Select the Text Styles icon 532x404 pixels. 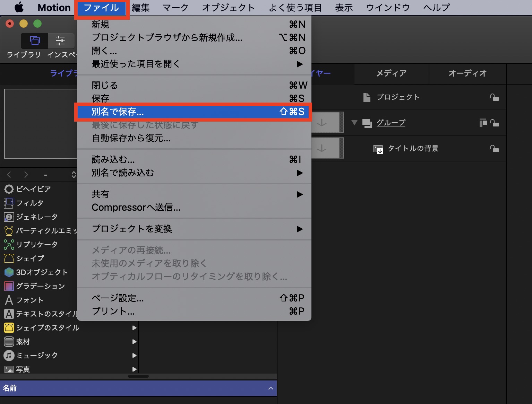pyautogui.click(x=9, y=314)
